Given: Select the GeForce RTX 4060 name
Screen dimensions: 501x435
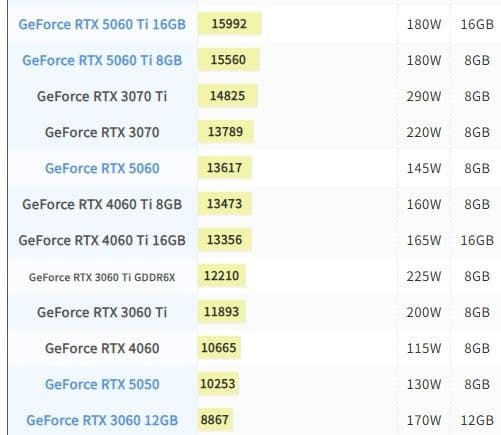Looking at the screenshot, I should click(x=102, y=348).
